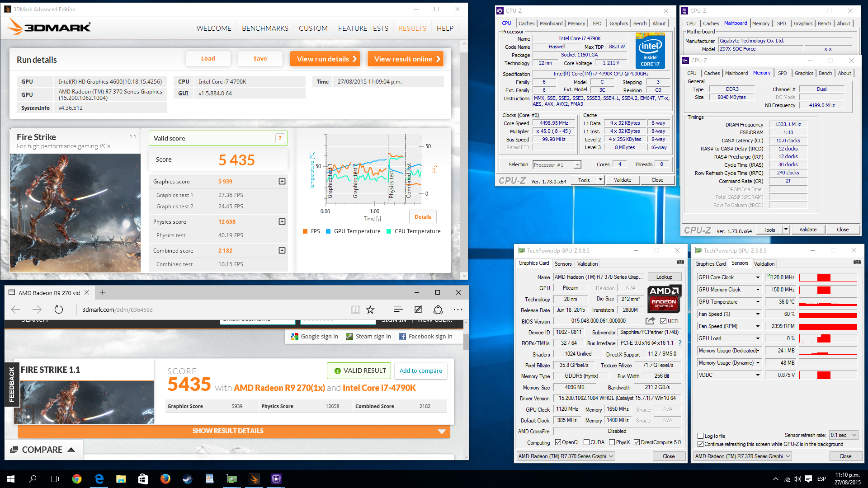Click SHOW RESULT DETAILS bar
Screen dimensions: 868x488
[x=234, y=431]
